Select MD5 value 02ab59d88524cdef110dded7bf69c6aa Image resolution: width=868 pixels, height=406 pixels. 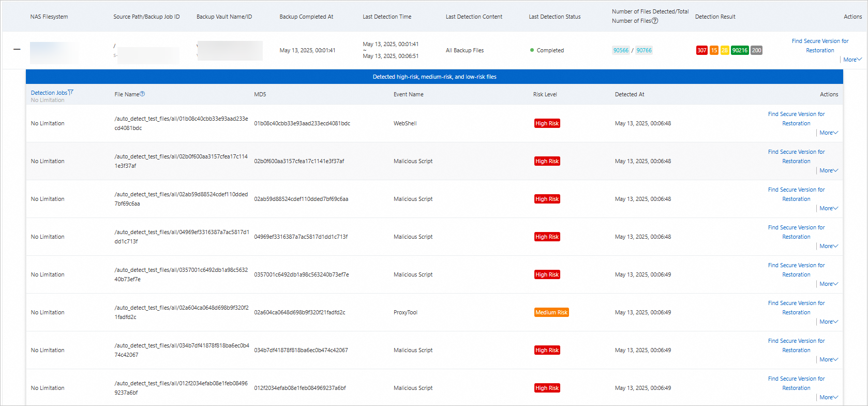(x=301, y=199)
